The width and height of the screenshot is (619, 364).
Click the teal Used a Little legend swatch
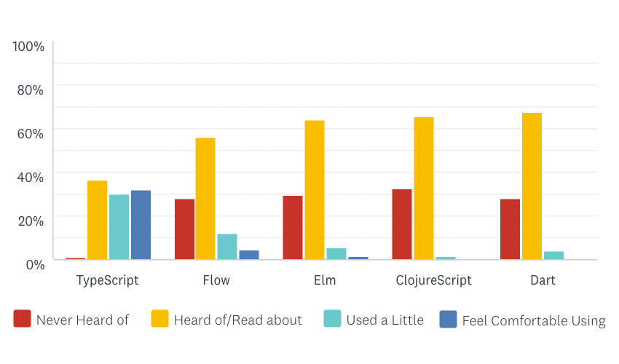332,319
